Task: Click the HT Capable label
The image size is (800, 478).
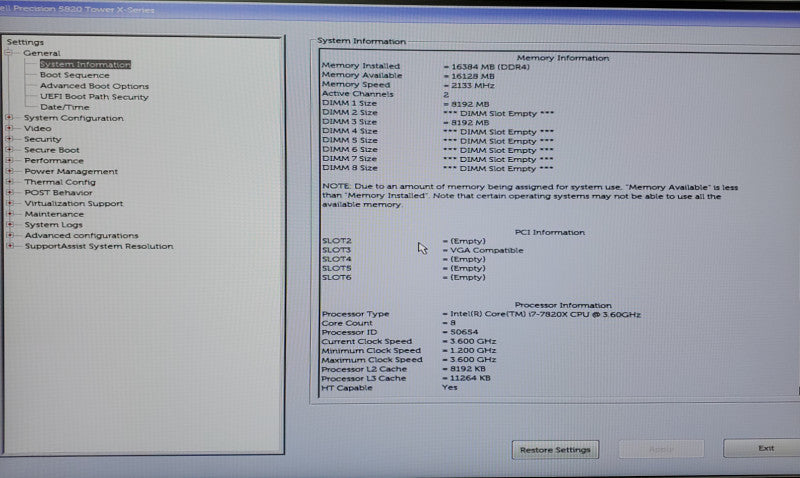Action: point(347,388)
